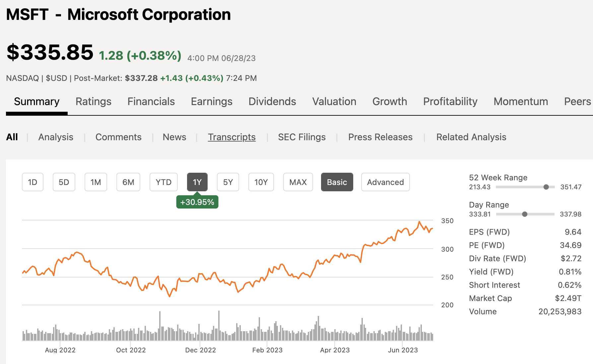This screenshot has height=364, width=593.
Task: Show Press Releases for MSFT
Action: click(380, 137)
